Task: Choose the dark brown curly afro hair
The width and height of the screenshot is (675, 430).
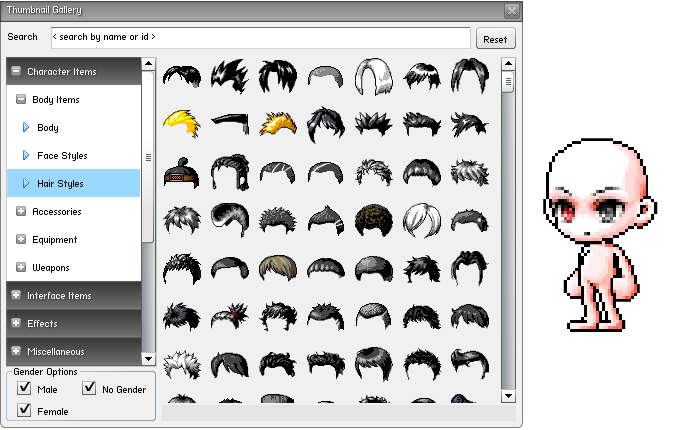Action: tap(374, 220)
